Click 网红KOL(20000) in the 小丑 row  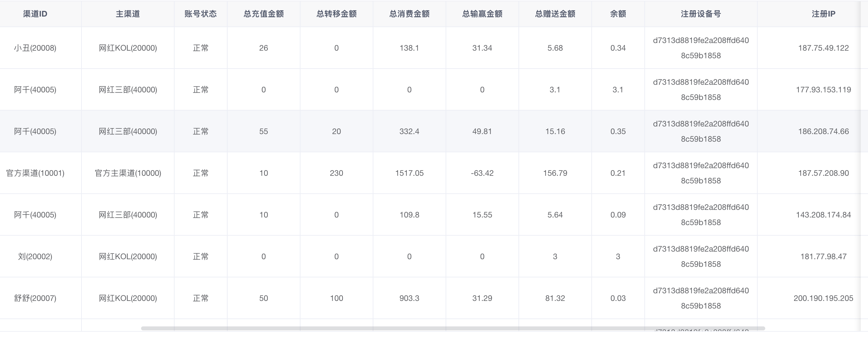click(x=128, y=48)
